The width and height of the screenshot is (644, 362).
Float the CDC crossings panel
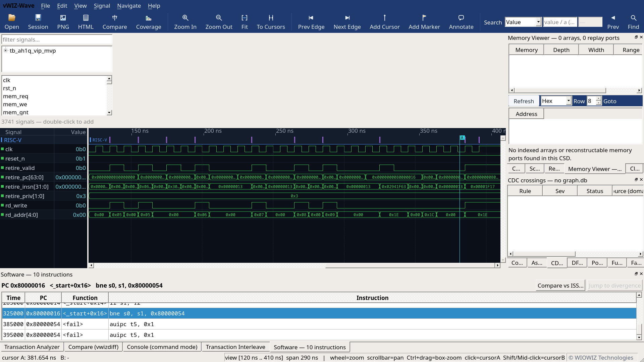click(x=636, y=180)
